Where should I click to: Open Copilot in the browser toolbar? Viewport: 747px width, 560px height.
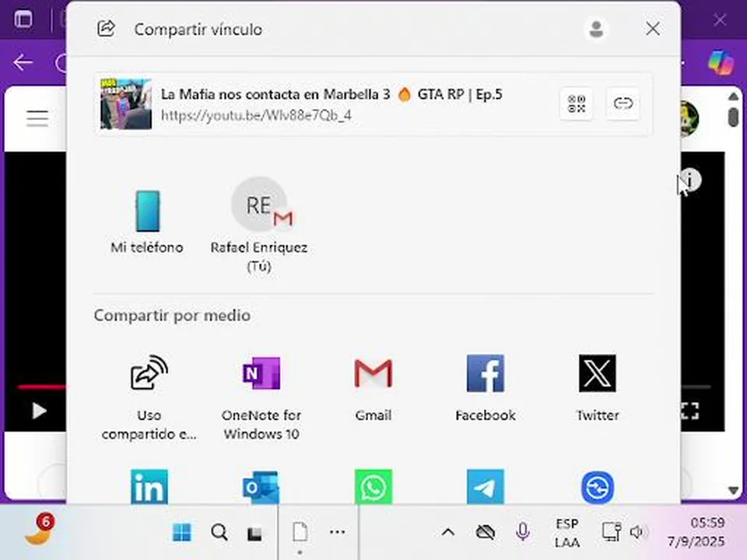point(721,62)
